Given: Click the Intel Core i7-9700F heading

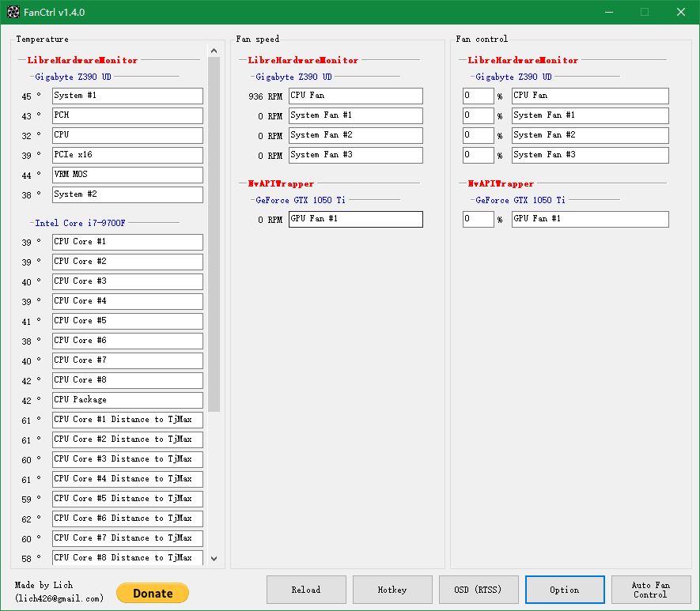Looking at the screenshot, I should [81, 223].
